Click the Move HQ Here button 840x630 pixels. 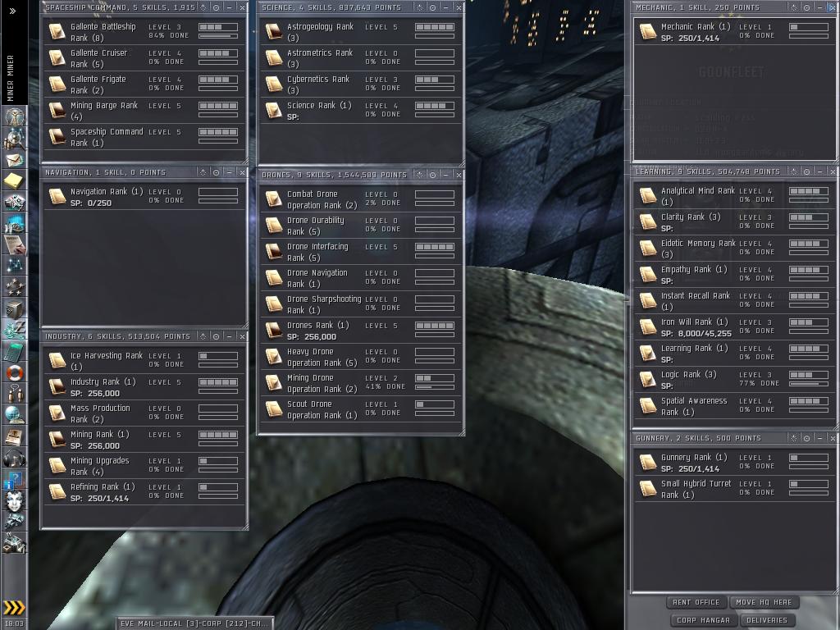coord(764,602)
